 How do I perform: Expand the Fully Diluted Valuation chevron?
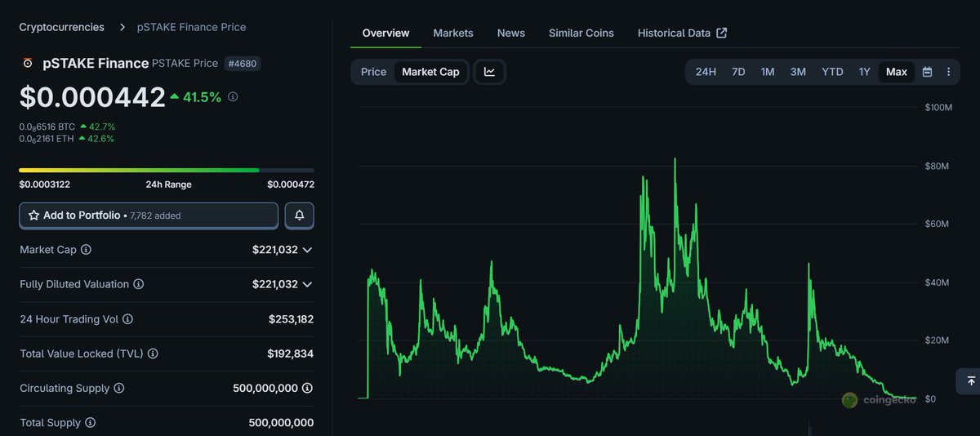click(307, 284)
